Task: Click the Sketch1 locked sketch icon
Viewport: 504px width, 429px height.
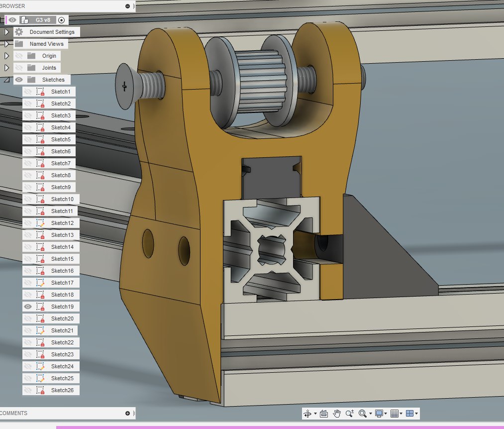Action: point(40,92)
